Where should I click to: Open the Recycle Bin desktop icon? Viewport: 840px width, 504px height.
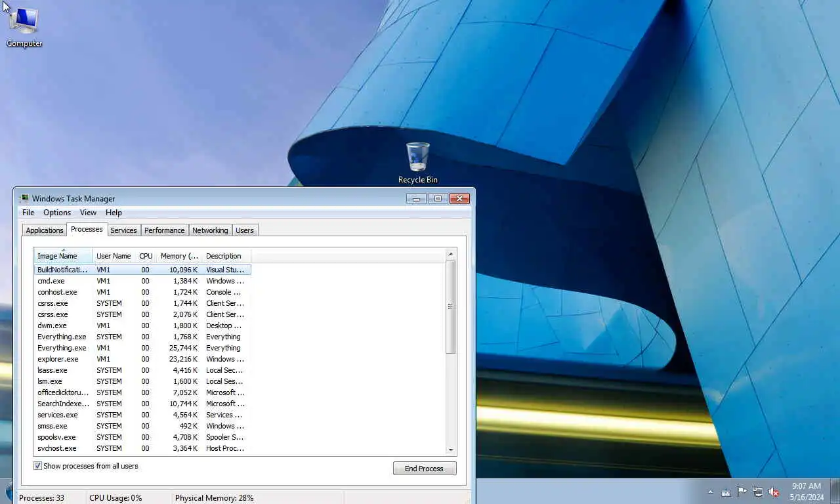417,163
